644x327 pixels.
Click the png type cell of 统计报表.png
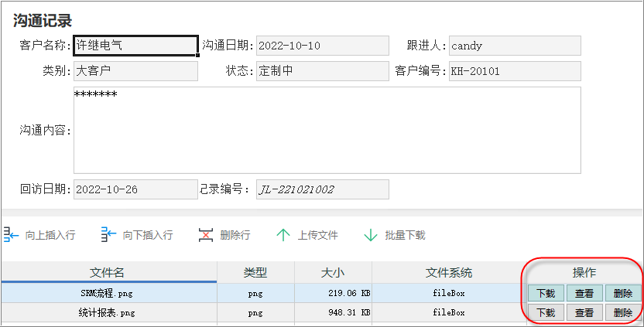coord(255,312)
